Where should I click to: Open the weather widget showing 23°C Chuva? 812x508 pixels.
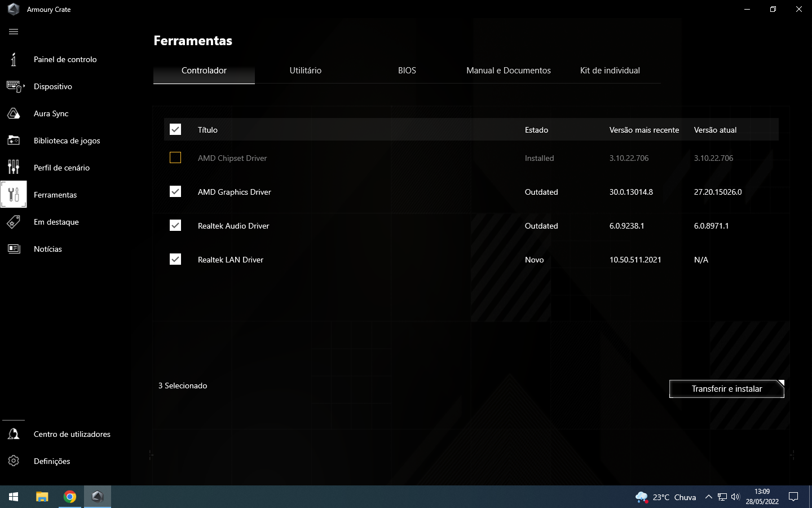tap(666, 497)
